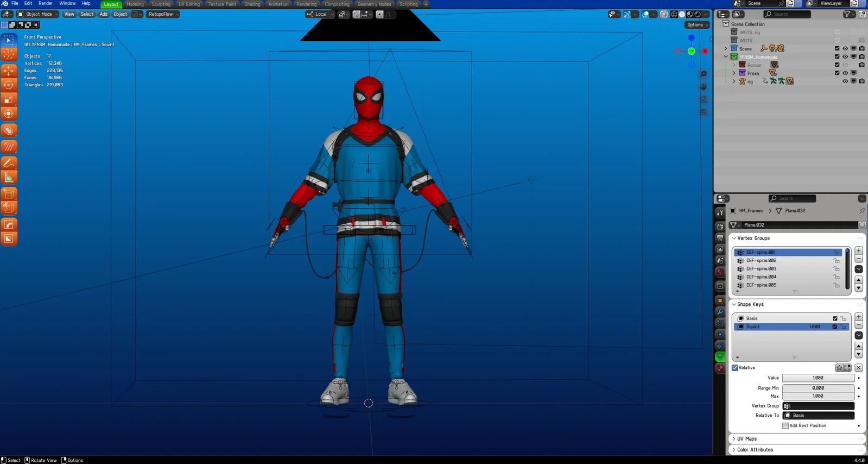This screenshot has width=868, height=464.
Task: Open the Modifiers properties tab
Action: point(720,312)
